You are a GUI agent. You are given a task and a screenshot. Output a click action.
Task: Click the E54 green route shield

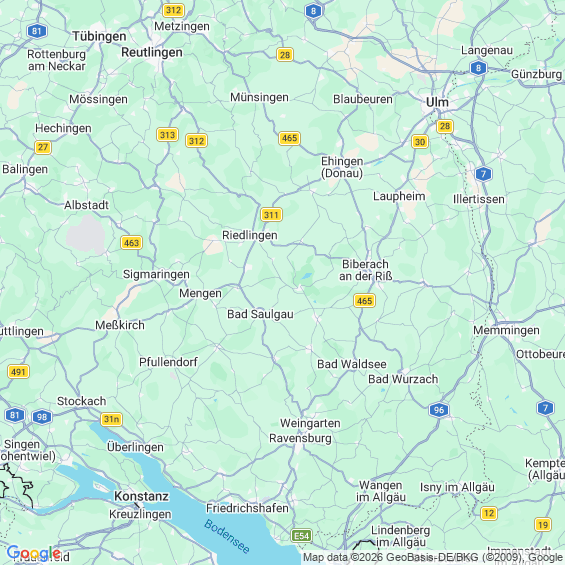click(302, 536)
